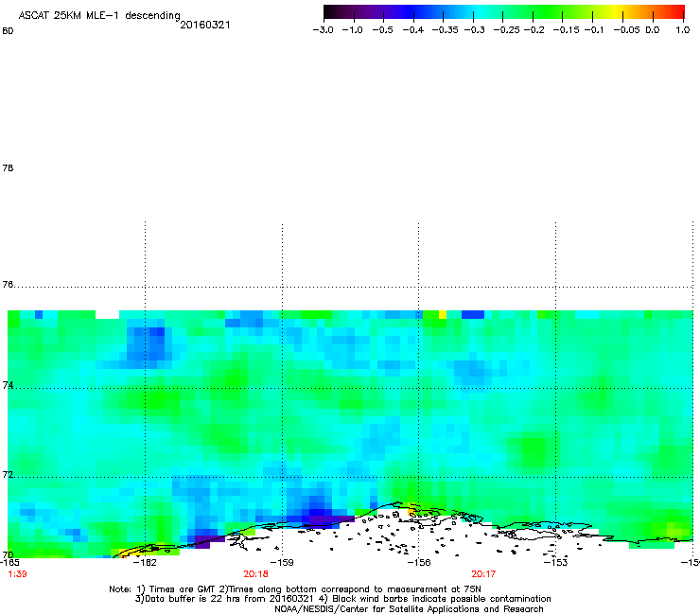Click red swath time 20:17
Image resolution: width=700 pixels, height=615 pixels.
[483, 574]
